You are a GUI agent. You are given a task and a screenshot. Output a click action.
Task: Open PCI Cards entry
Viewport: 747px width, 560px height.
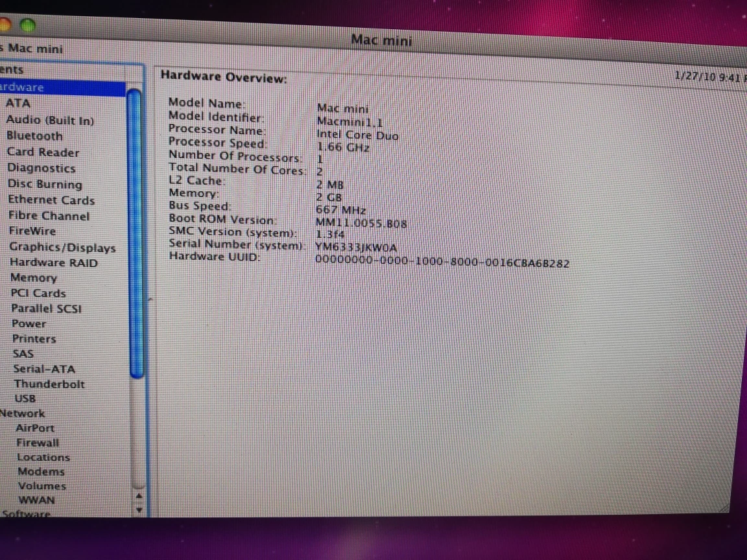click(x=38, y=294)
